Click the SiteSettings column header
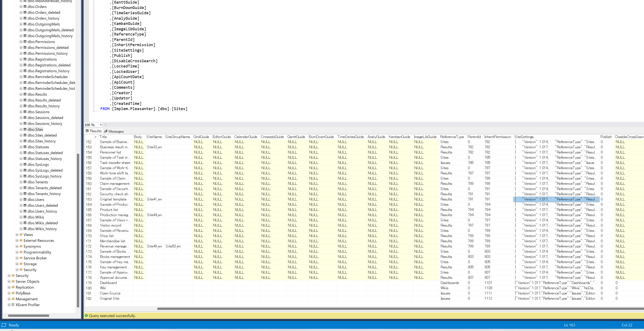Viewport: 644px width, 331px height. click(x=556, y=137)
